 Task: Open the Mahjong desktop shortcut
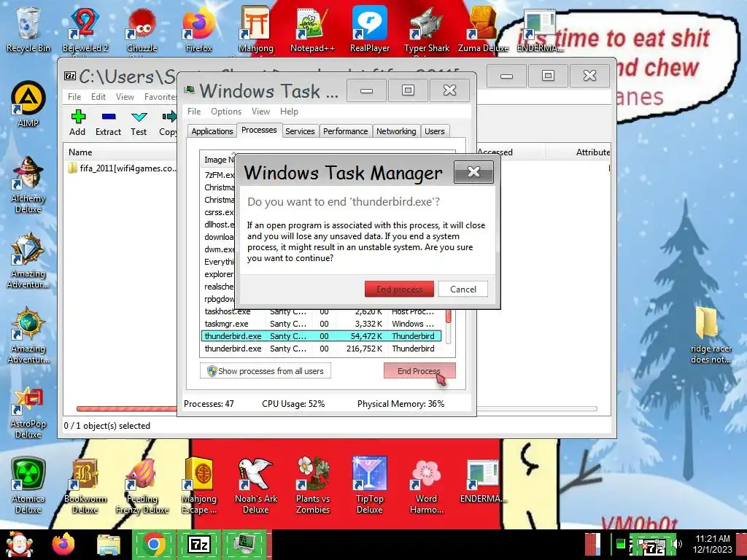tap(256, 29)
